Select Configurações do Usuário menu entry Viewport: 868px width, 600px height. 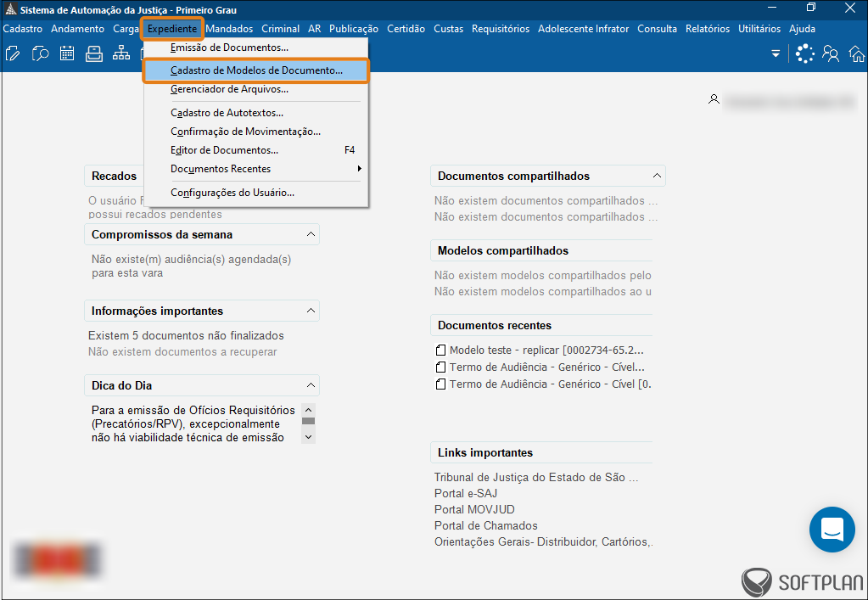255,193
